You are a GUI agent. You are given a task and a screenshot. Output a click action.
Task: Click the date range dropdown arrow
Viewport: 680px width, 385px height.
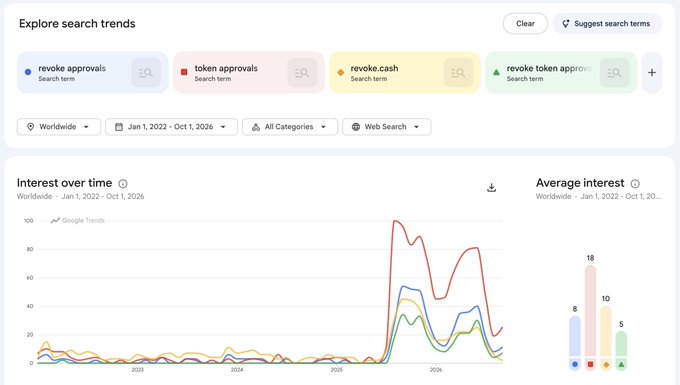point(223,127)
